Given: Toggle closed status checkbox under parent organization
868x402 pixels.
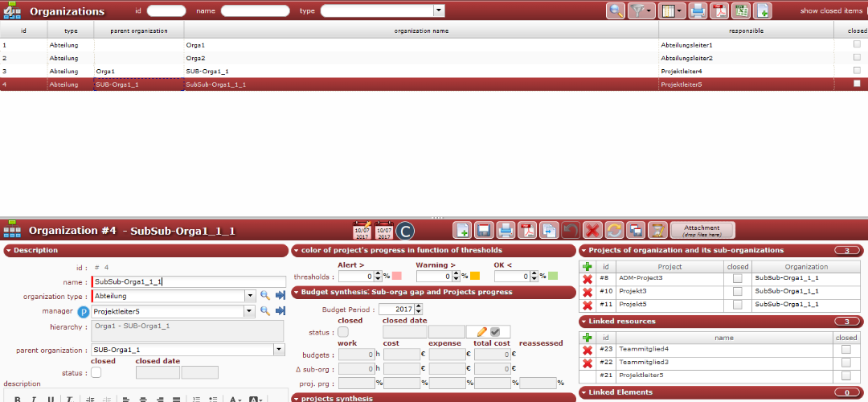Looking at the screenshot, I should (96, 372).
